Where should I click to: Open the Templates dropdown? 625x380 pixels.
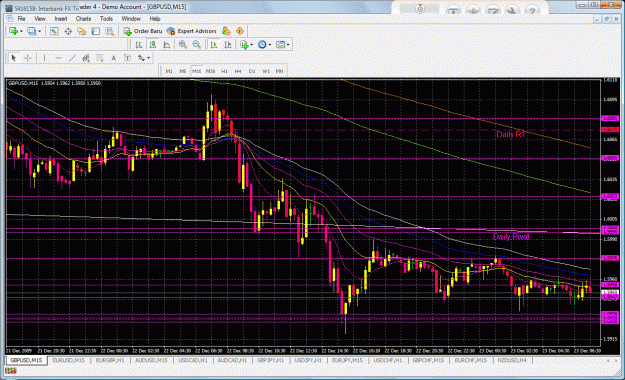click(x=283, y=45)
